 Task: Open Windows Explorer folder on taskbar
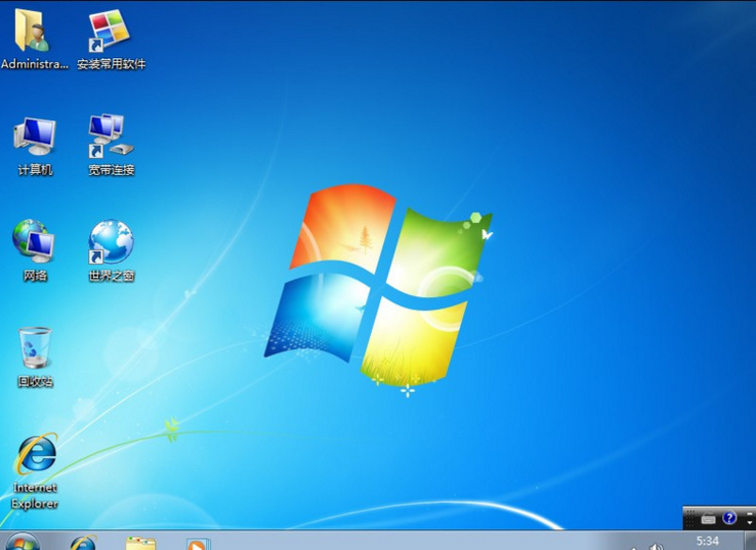tap(141, 543)
